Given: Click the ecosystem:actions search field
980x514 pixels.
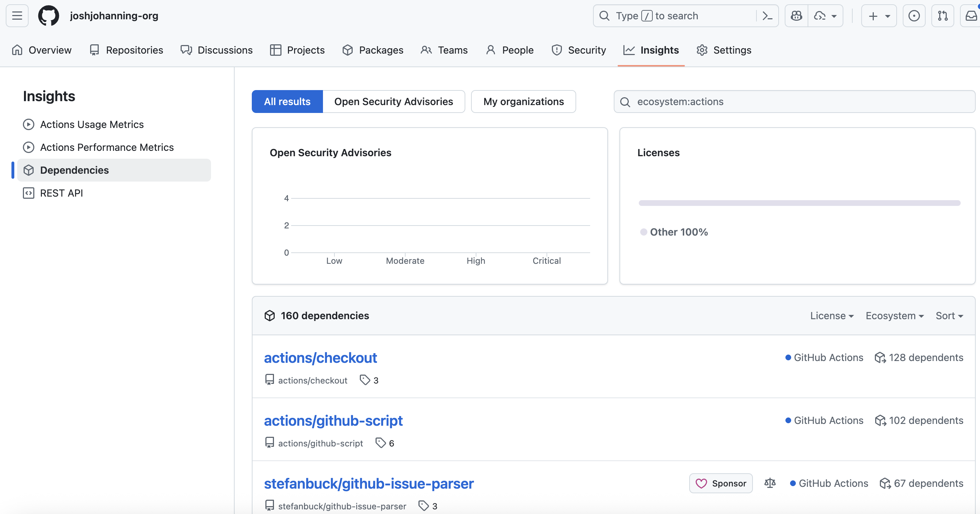Looking at the screenshot, I should click(x=794, y=102).
